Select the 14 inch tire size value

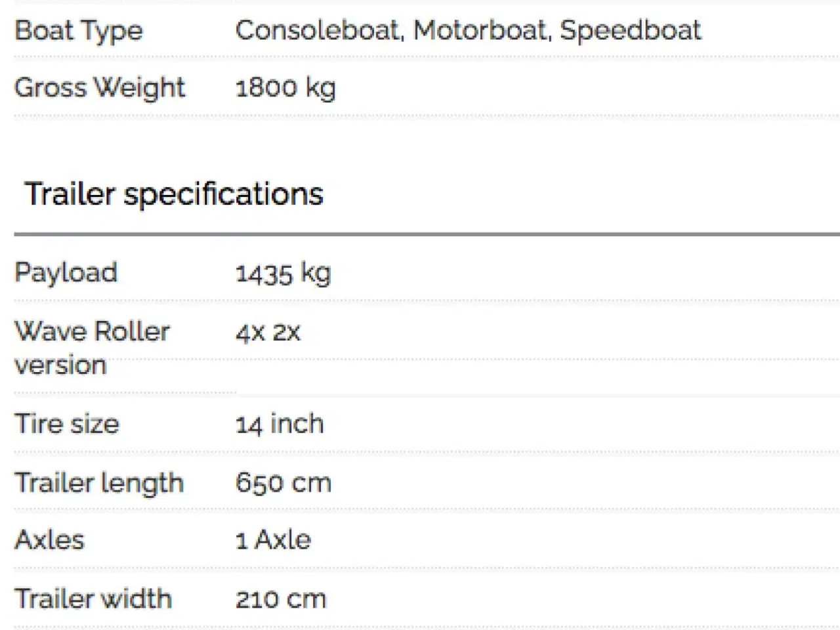tap(280, 424)
